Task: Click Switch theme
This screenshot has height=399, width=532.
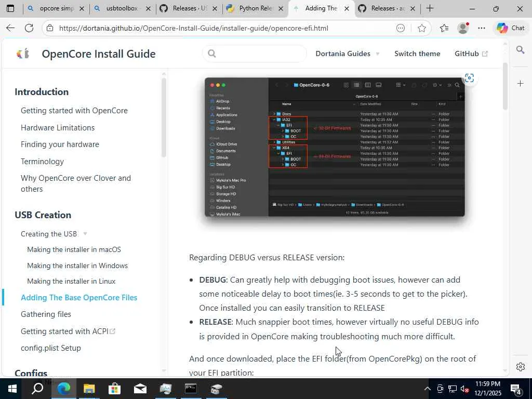Action: click(417, 54)
